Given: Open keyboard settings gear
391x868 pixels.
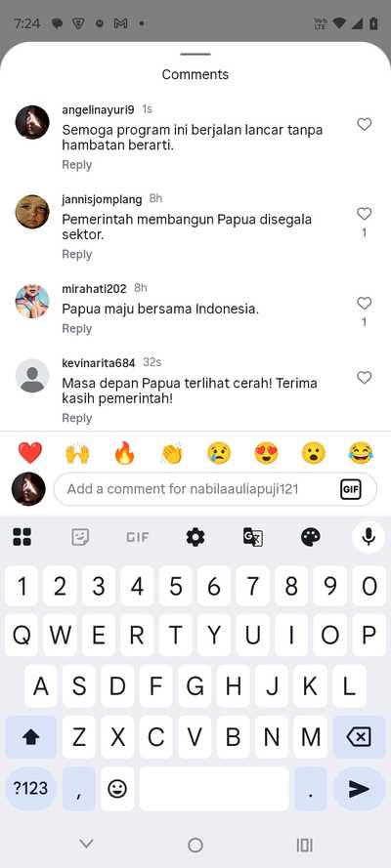Looking at the screenshot, I should click(195, 537).
